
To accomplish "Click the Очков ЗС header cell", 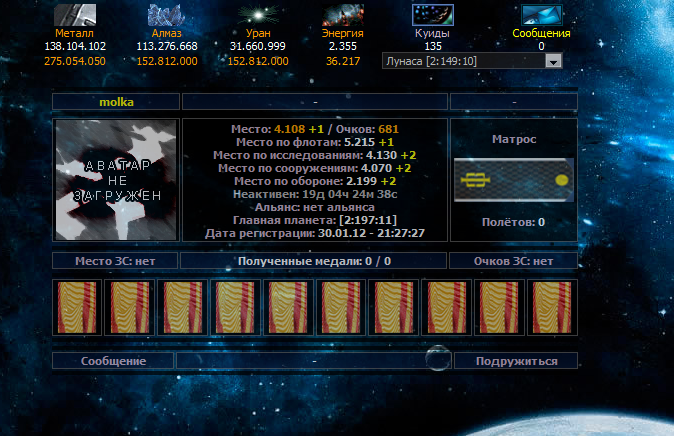I will (514, 261).
